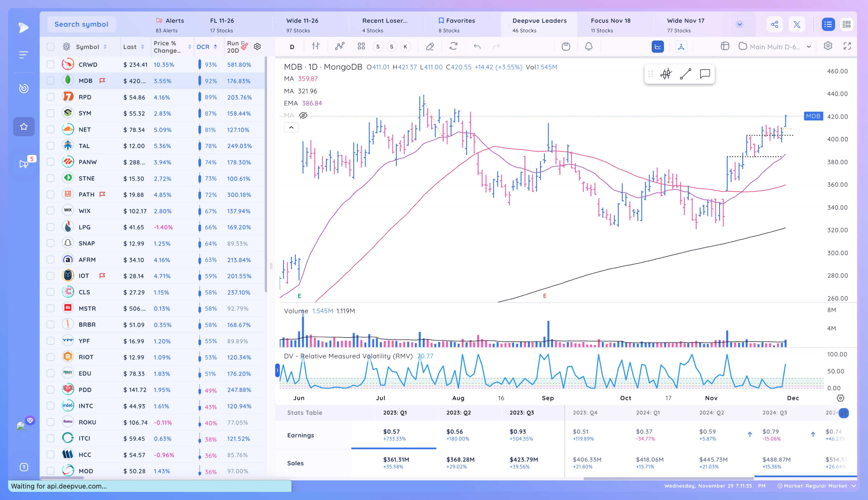Image resolution: width=868 pixels, height=500 pixels.
Task: Select the eraser drawing tool icon
Action: (430, 46)
